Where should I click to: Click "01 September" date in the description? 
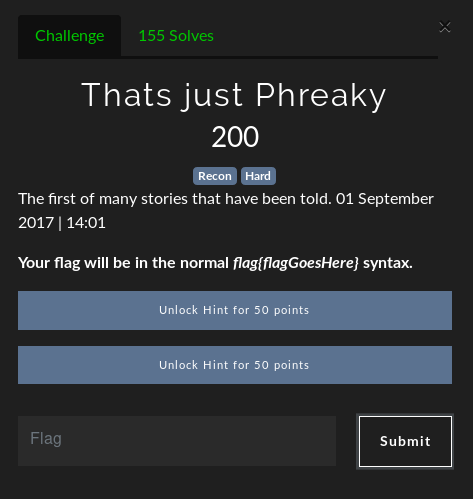pos(385,199)
